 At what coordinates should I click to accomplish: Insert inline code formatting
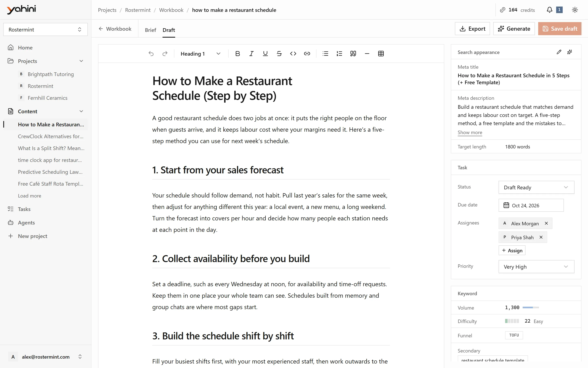pos(293,54)
